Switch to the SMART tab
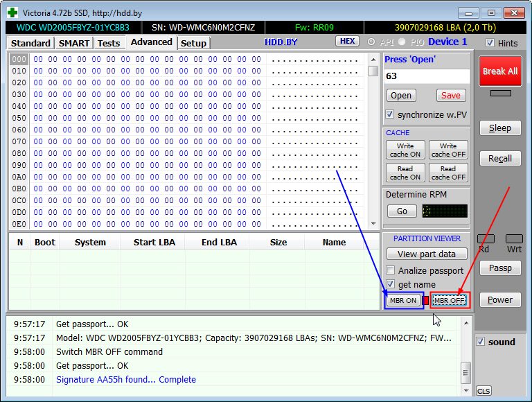 [x=73, y=43]
